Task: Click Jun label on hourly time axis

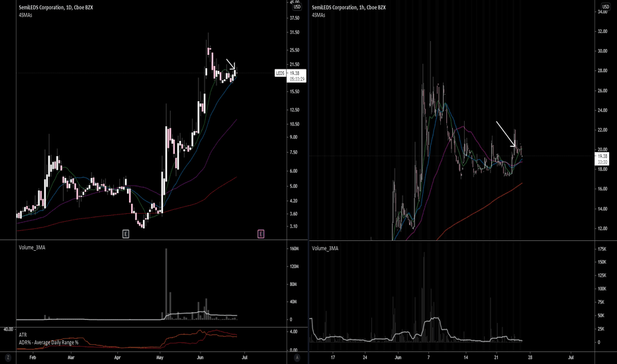Action: (398, 357)
